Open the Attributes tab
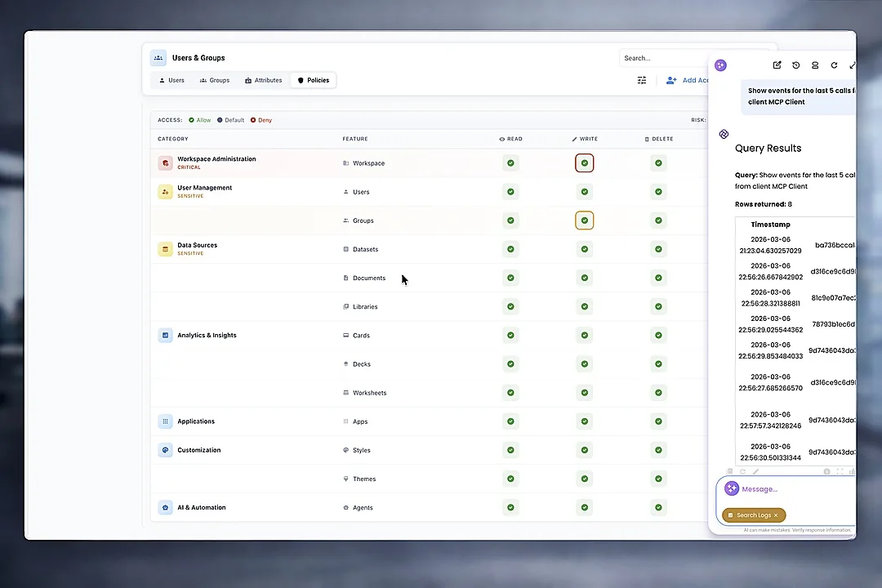882x588 pixels. tap(264, 80)
